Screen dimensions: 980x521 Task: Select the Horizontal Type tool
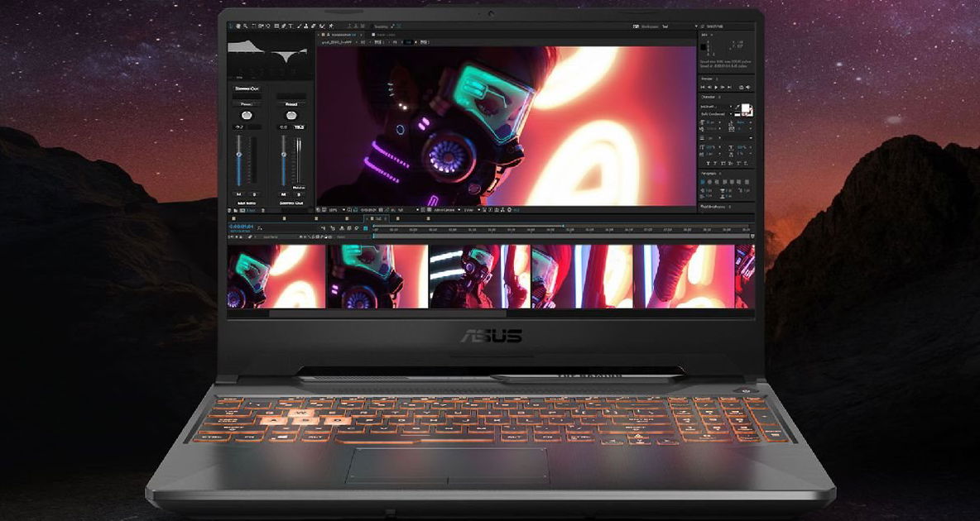tap(291, 25)
